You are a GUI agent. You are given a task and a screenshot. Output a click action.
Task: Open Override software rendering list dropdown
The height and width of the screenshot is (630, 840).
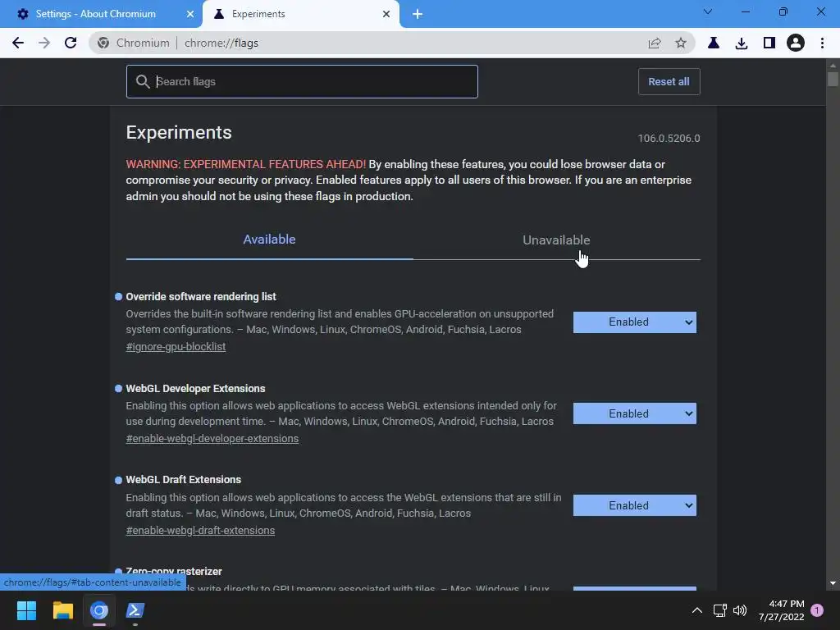tap(635, 322)
